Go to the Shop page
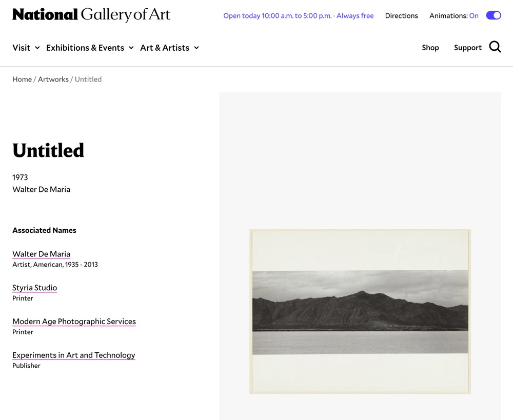The height and width of the screenshot is (420, 513). point(430,48)
